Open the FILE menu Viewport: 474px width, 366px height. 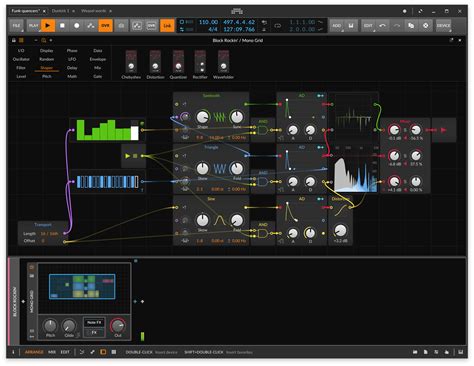click(16, 25)
